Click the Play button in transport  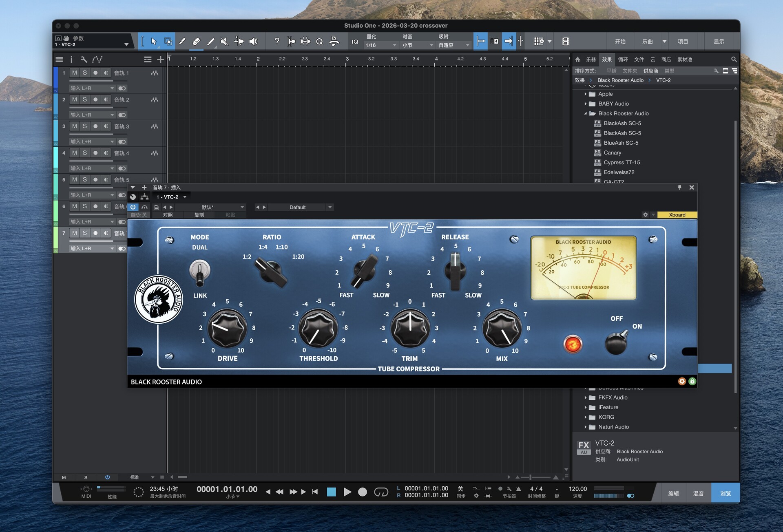[347, 492]
